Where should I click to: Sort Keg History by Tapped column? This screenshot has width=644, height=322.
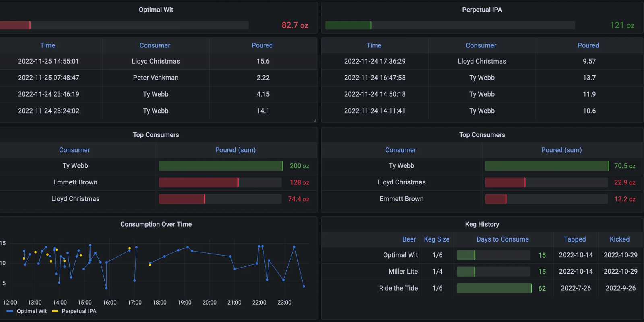pos(574,239)
